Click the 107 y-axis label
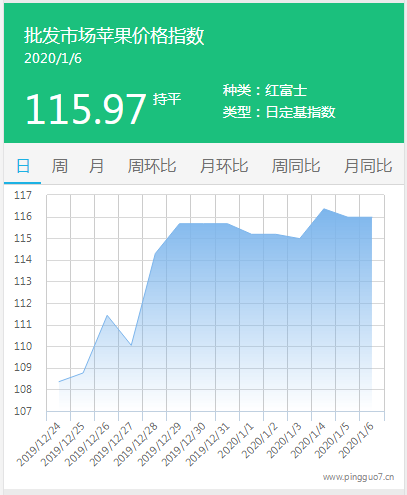The width and height of the screenshot is (407, 495). point(23,411)
